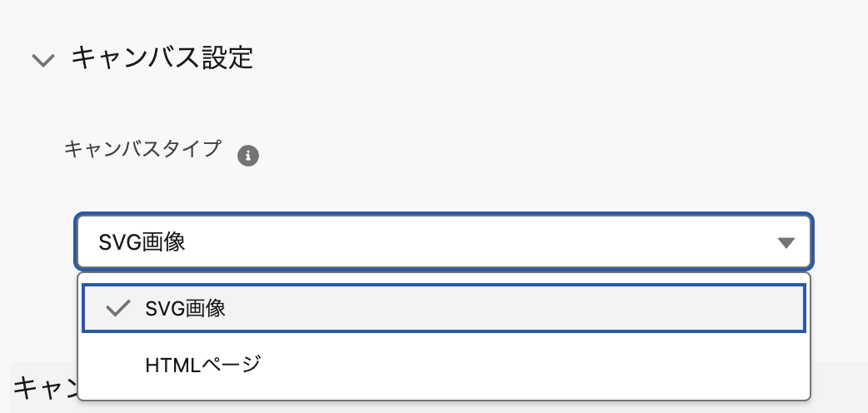Click the blue-outlined canvas type selector
This screenshot has height=413, width=868.
click(x=443, y=242)
